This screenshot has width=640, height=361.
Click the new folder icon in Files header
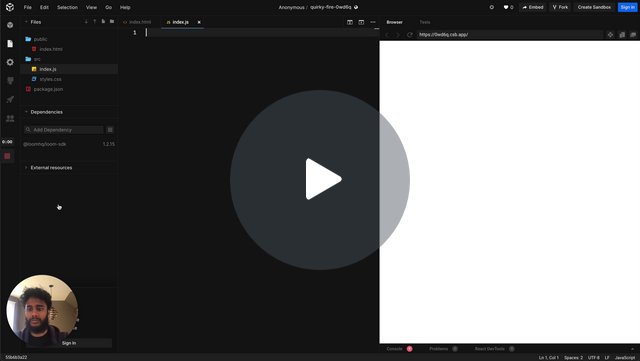click(x=112, y=22)
